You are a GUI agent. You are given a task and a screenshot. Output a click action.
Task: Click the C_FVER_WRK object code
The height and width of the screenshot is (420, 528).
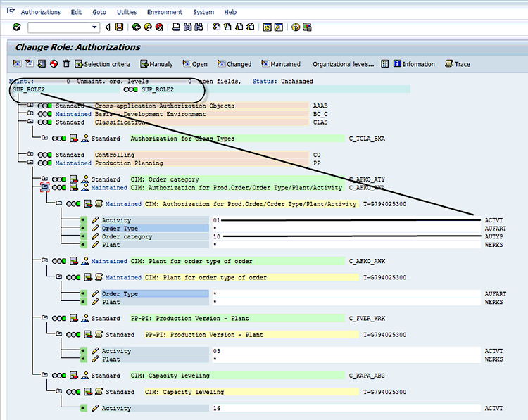(367, 319)
